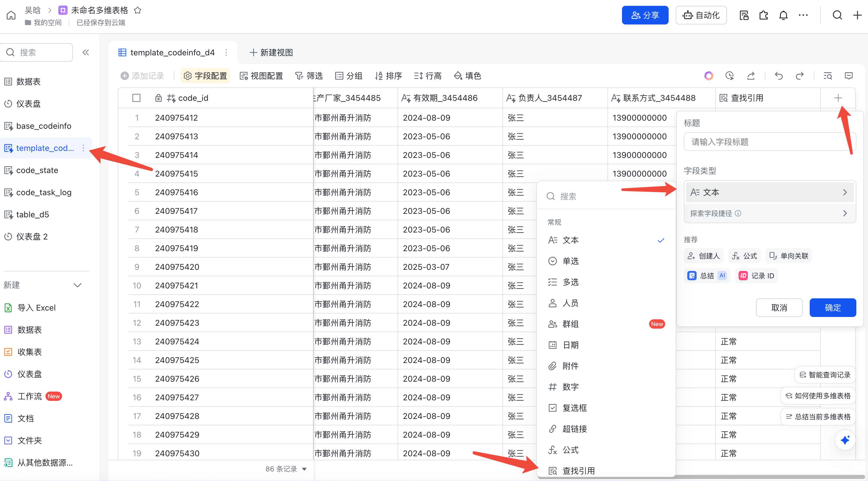Choose 附件 field type
The width and height of the screenshot is (868, 481).
pos(606,366)
